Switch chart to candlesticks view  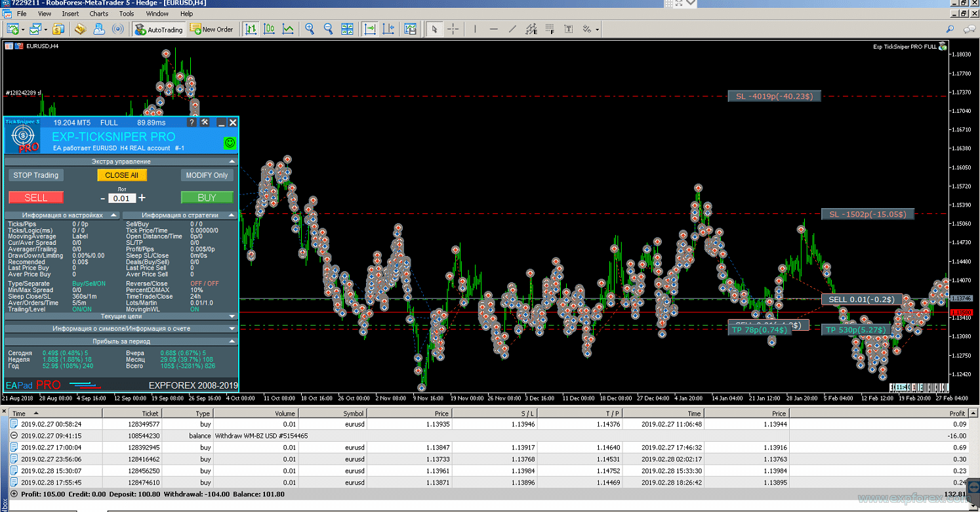(269, 29)
